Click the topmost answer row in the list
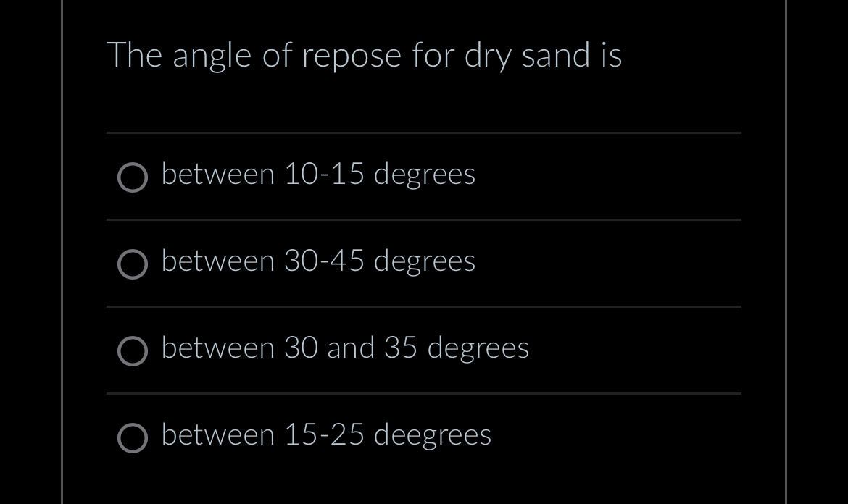848x504 pixels. pyautogui.click(x=423, y=175)
